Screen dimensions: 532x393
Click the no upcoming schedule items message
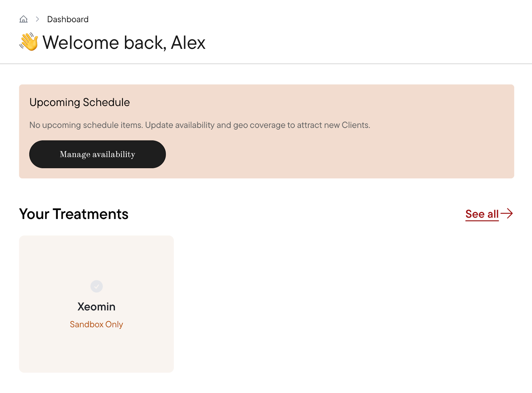tap(200, 125)
